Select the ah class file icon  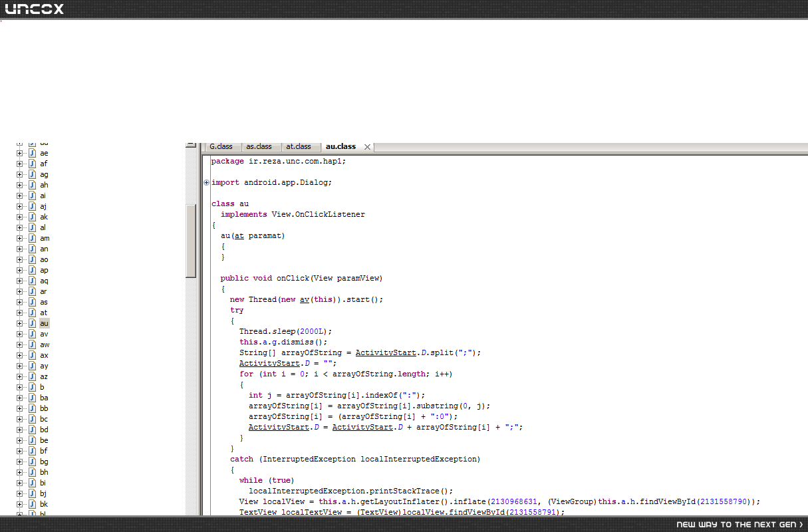pos(31,185)
